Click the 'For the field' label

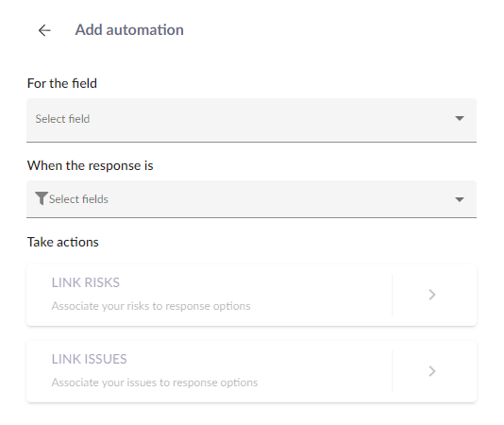pos(62,83)
